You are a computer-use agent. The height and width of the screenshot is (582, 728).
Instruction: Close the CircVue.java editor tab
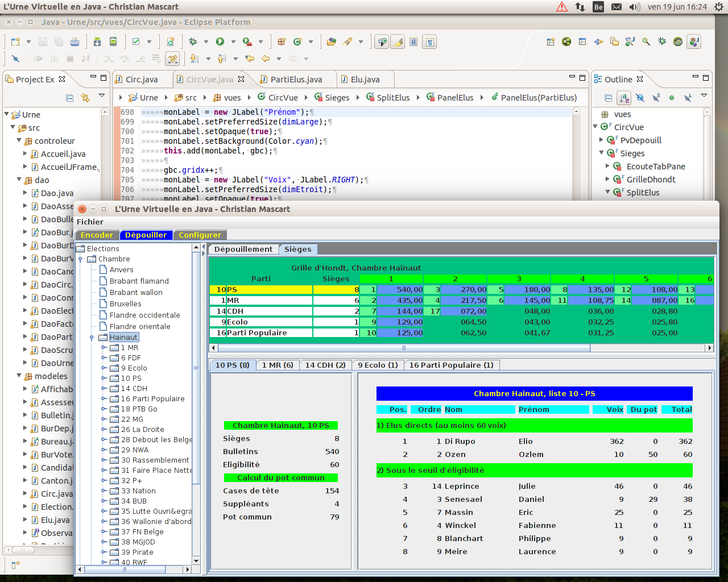pos(241,79)
